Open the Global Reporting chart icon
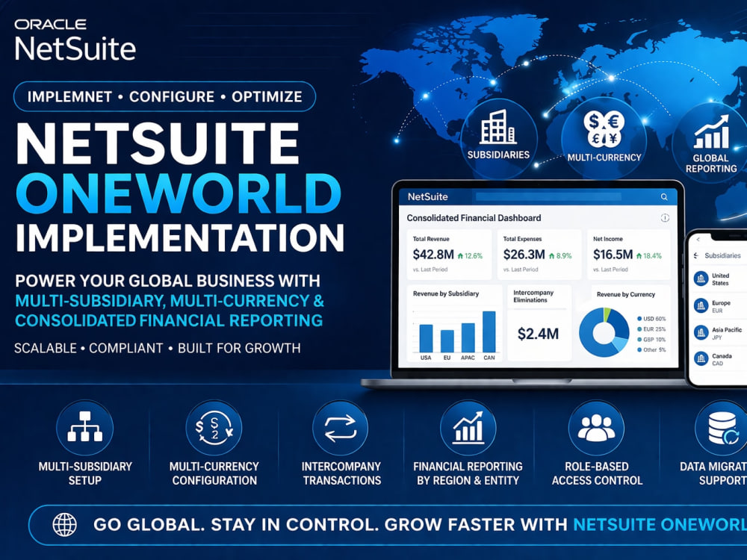This screenshot has width=747, height=560. coord(711,132)
